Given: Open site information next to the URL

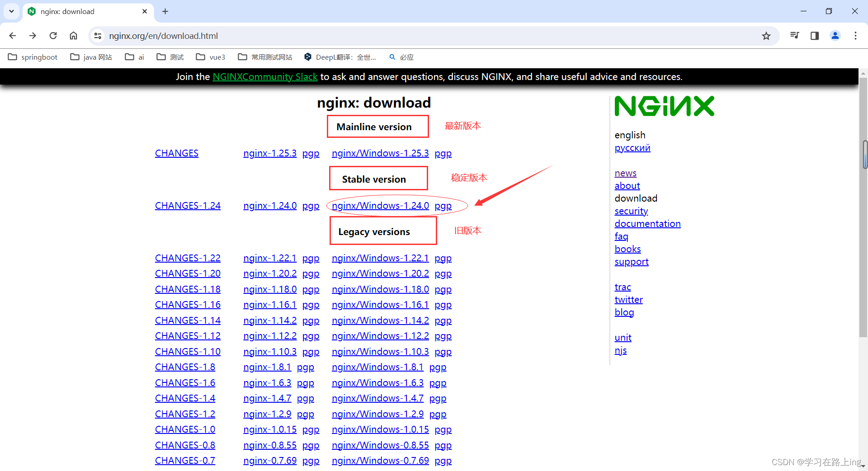Looking at the screenshot, I should click(x=98, y=36).
